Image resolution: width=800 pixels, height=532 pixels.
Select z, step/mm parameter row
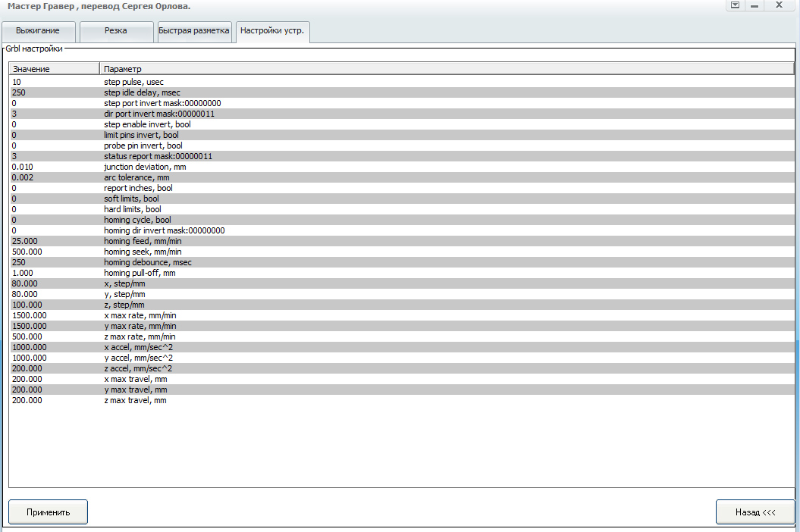pos(402,305)
